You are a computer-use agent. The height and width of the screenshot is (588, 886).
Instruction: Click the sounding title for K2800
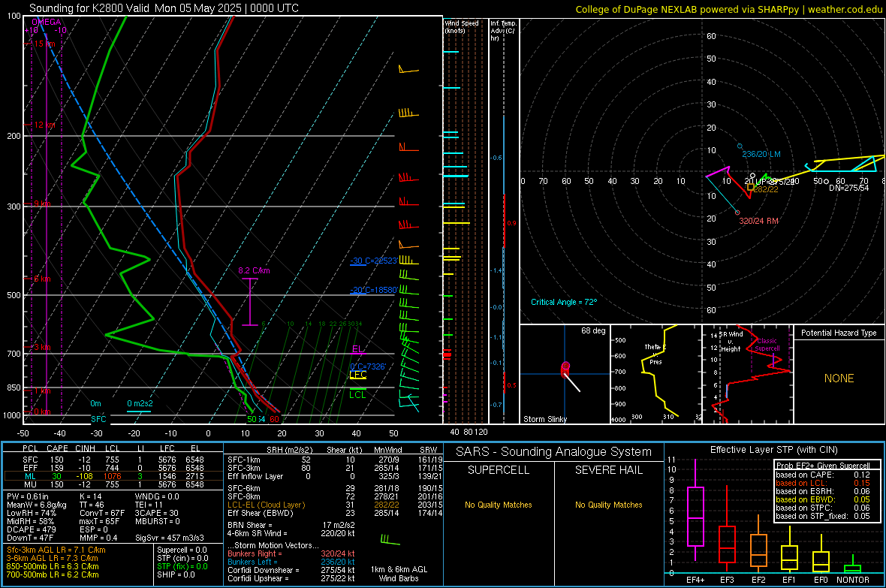coord(164,8)
